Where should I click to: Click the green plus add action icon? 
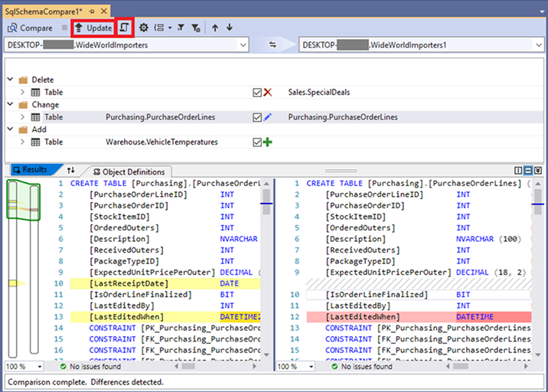[268, 142]
